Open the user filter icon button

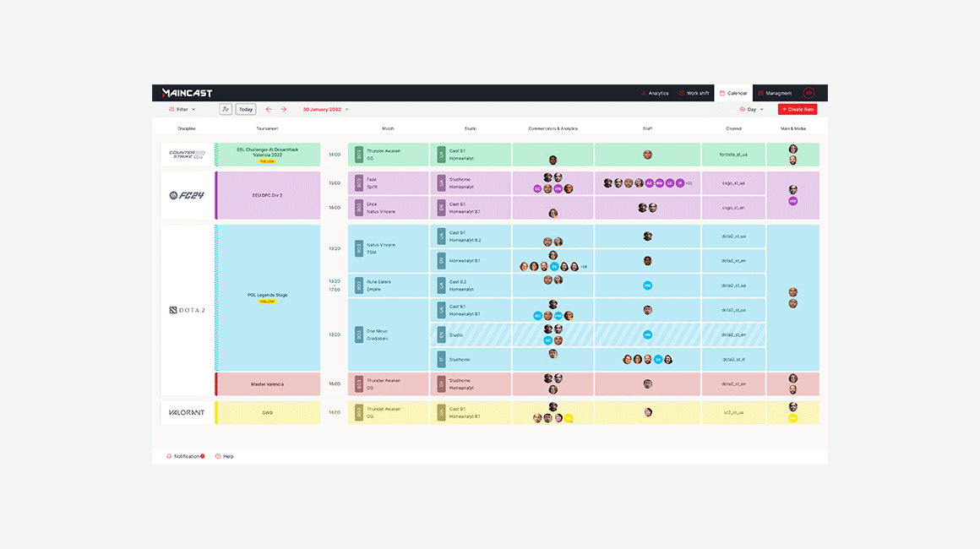(226, 109)
